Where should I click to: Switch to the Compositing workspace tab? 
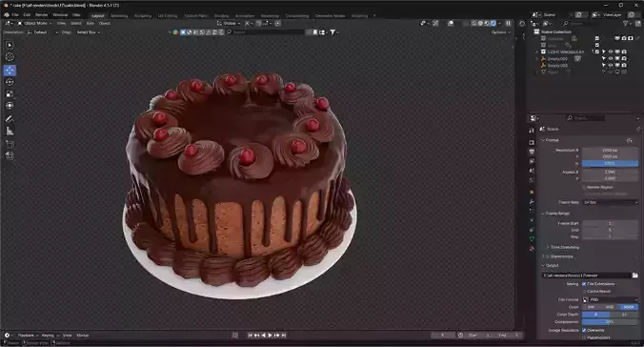pos(297,16)
